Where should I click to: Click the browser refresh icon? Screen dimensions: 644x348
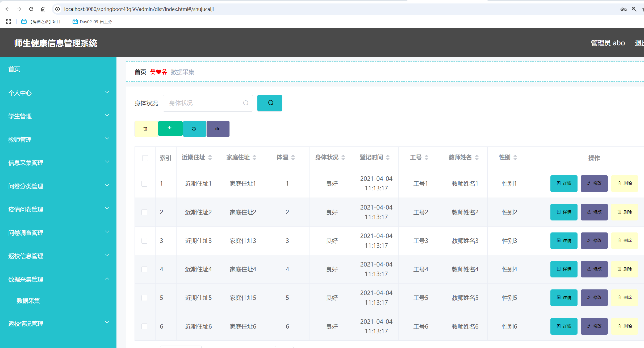pos(31,9)
